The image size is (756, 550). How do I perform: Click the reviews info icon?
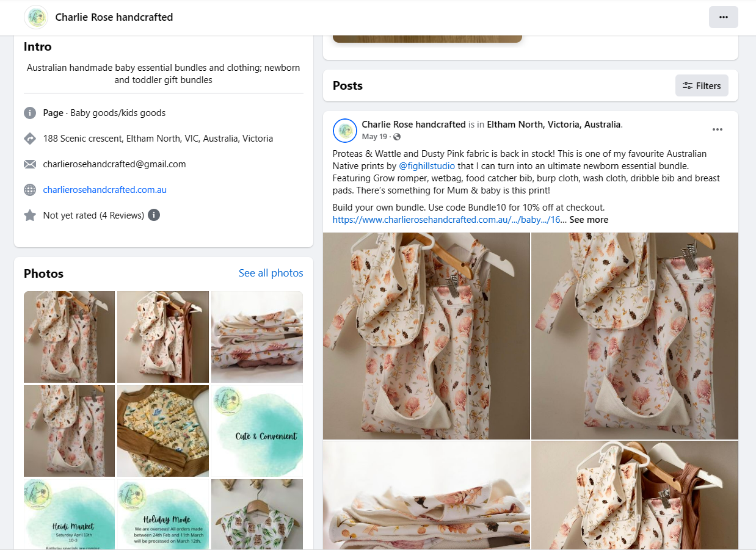[154, 215]
